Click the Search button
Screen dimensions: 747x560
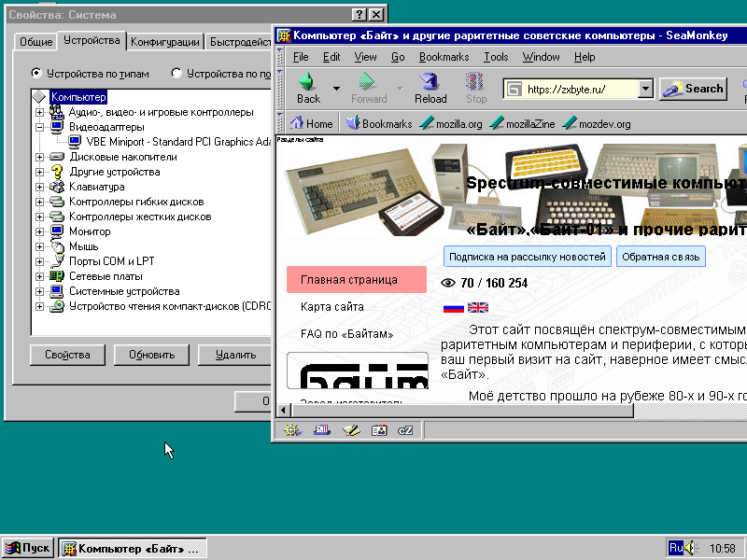click(x=693, y=89)
